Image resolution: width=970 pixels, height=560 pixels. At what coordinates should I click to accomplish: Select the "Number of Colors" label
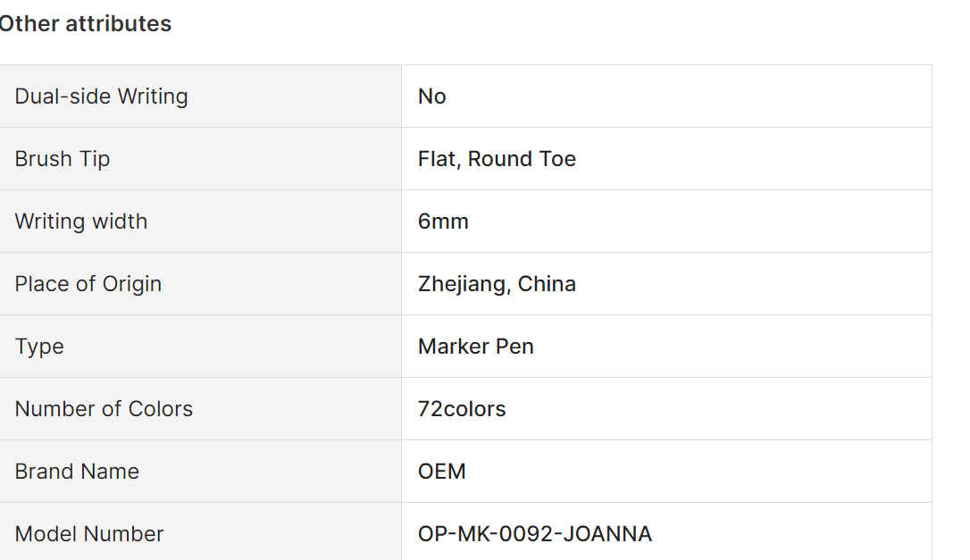[x=104, y=409]
